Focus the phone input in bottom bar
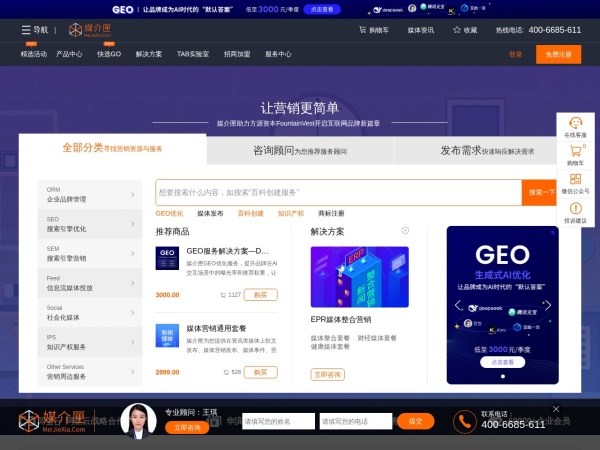The image size is (600, 450). click(356, 421)
